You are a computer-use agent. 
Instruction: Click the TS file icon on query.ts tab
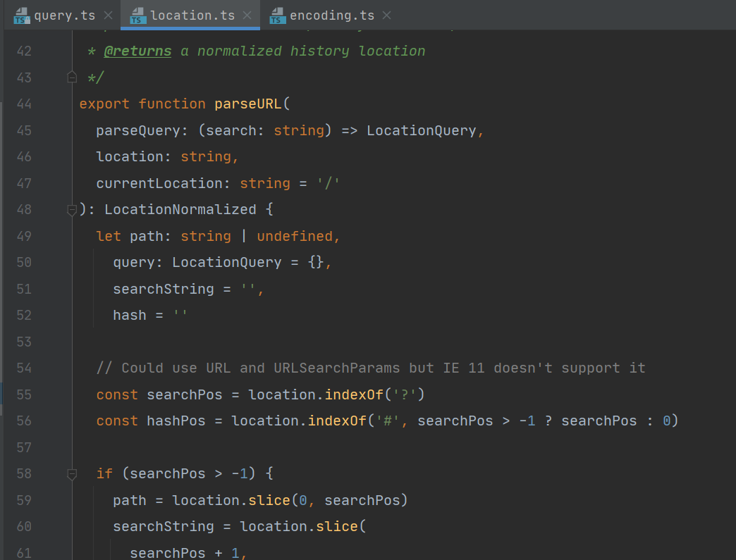[x=22, y=15]
